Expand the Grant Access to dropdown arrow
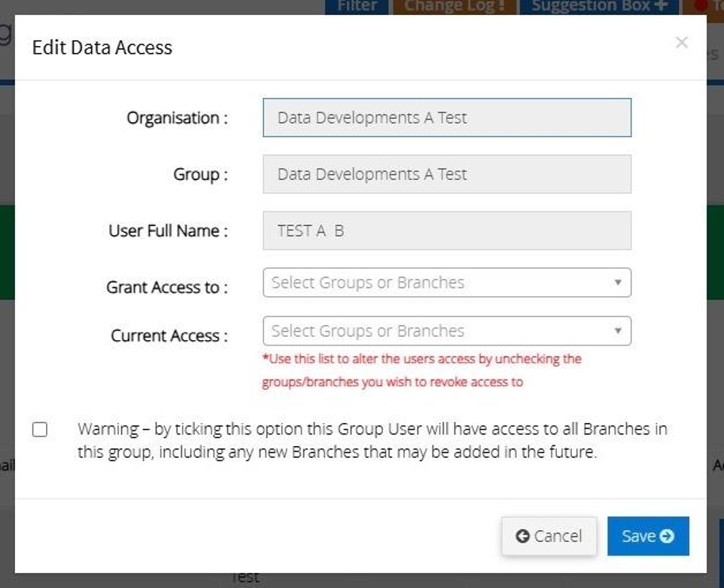This screenshot has width=724, height=588. [617, 283]
